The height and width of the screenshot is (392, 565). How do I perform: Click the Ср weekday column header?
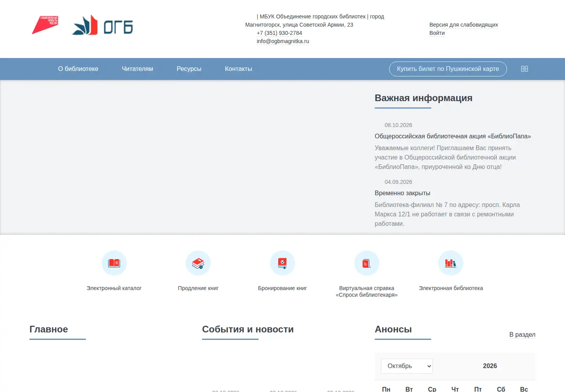coord(432,389)
